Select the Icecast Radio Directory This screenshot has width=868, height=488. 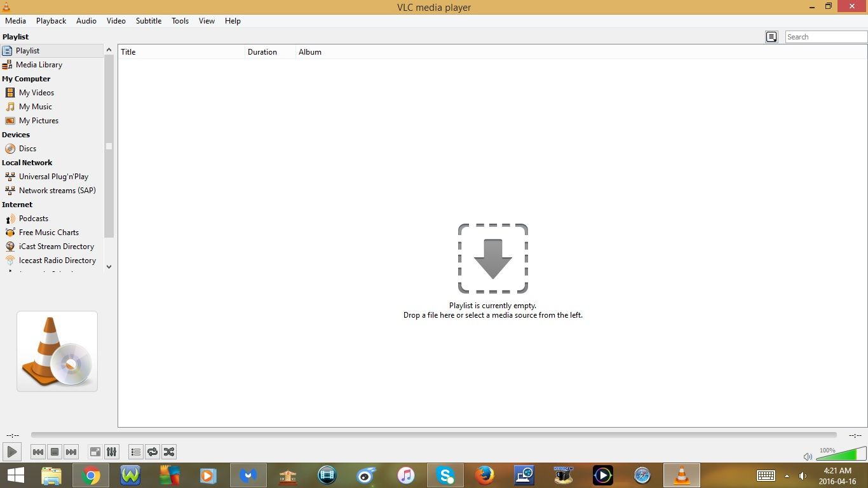click(57, 260)
